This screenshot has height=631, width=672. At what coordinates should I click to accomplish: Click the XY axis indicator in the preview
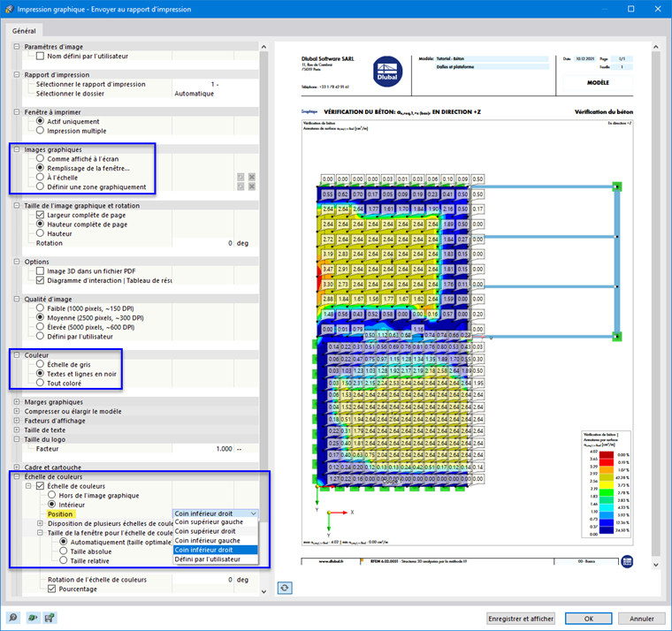339,521
